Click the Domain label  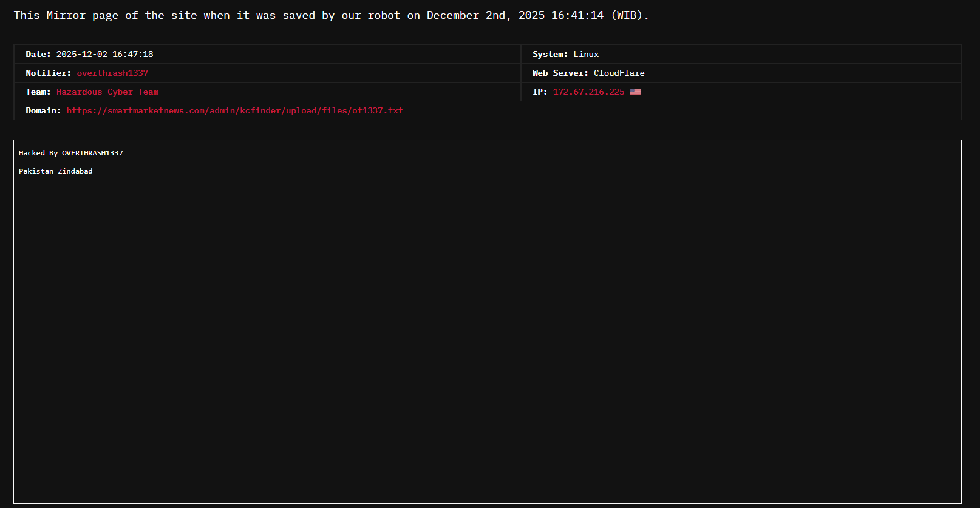coord(43,110)
